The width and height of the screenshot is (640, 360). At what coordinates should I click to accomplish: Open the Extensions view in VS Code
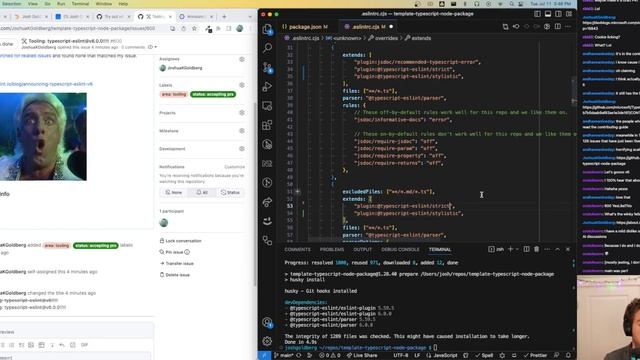(267, 125)
